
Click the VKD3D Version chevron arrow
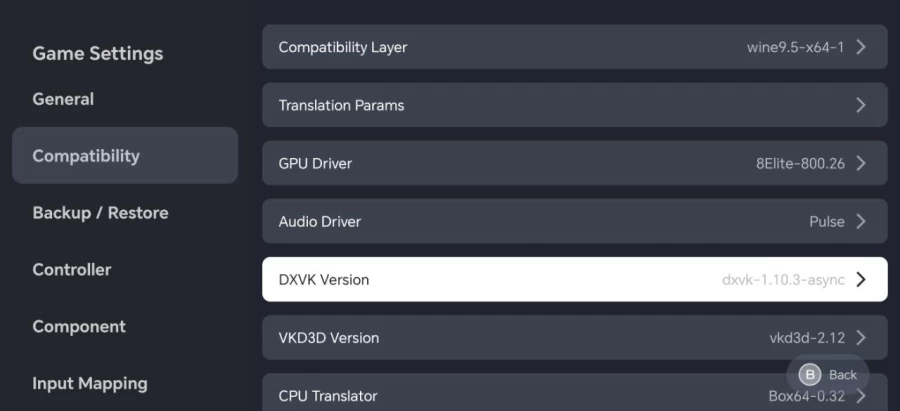tap(860, 338)
